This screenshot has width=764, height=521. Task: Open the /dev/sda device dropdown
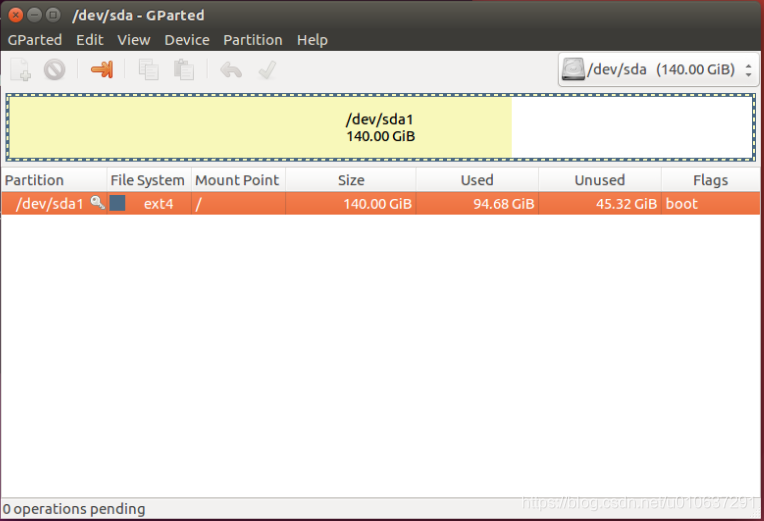(658, 70)
